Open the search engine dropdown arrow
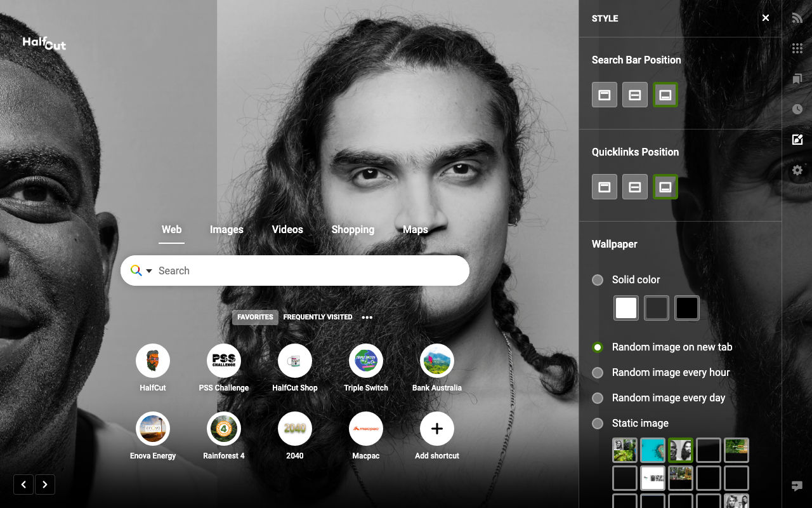The image size is (812, 508). pyautogui.click(x=149, y=271)
